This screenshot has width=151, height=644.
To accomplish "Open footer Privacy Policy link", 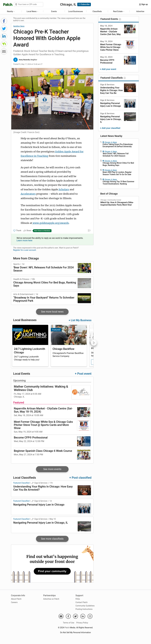I will (82, 623).
